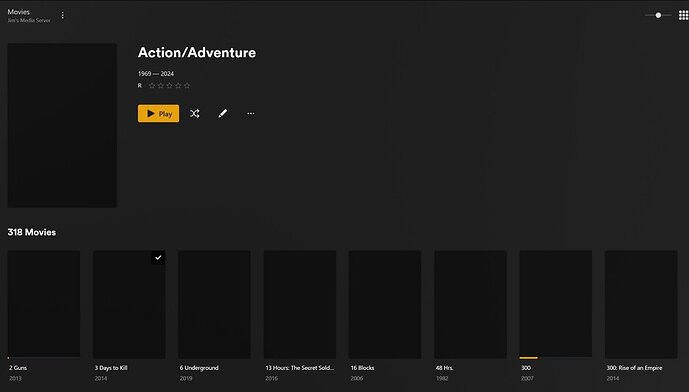
Task: Open the 3 Days to Kill poster
Action: 129,305
